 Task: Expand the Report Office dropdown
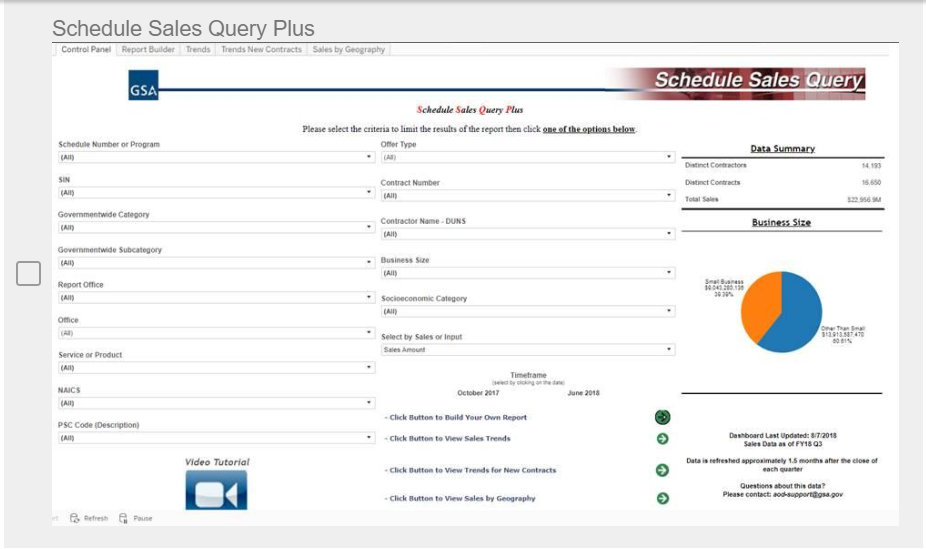tap(216, 298)
